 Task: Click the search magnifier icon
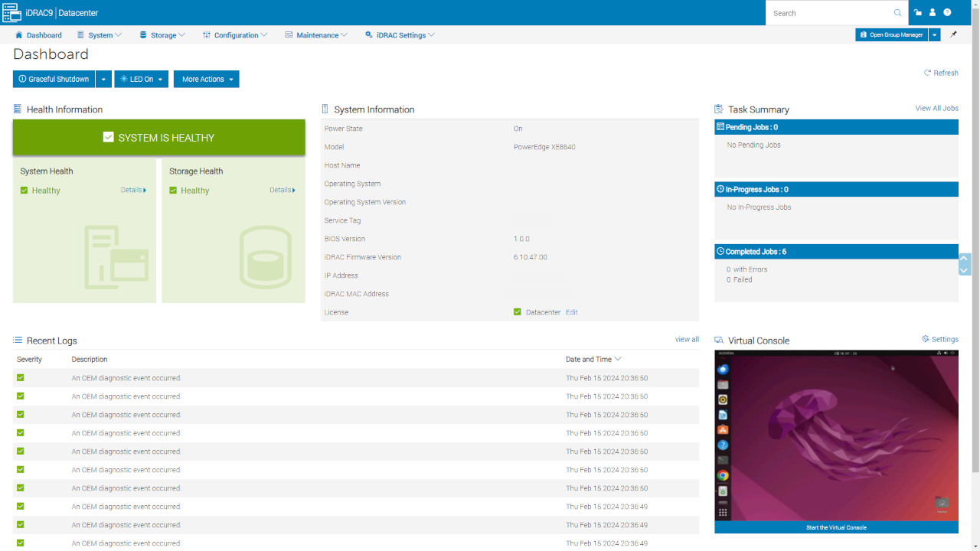897,13
